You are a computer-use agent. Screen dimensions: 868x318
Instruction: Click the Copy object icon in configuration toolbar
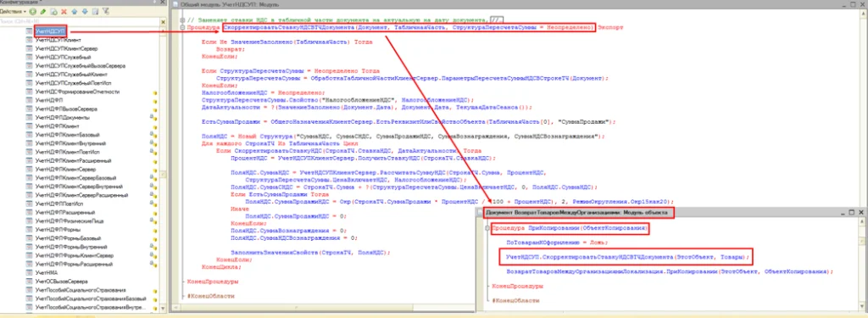tap(53, 12)
